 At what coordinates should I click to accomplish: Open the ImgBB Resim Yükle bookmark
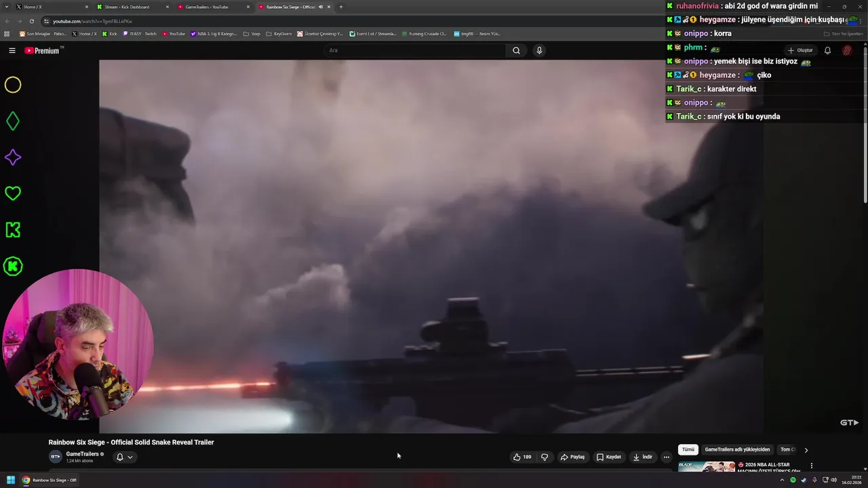click(477, 33)
